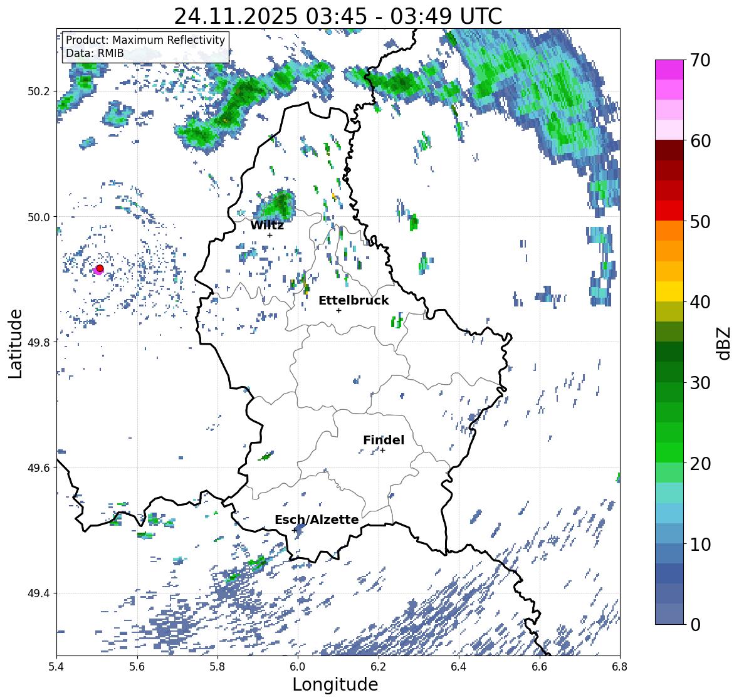The height and width of the screenshot is (700, 739).
Task: Click the Esch/Alzette city label
Action: [317, 520]
